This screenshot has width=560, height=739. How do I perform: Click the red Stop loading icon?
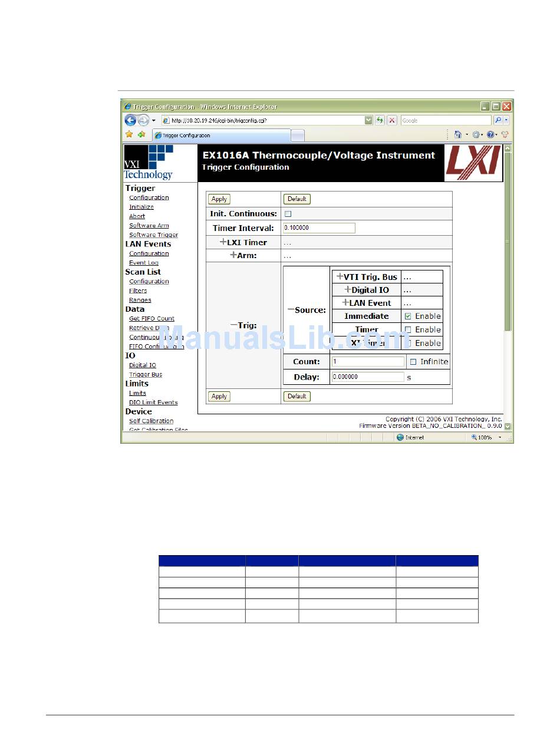(392, 120)
